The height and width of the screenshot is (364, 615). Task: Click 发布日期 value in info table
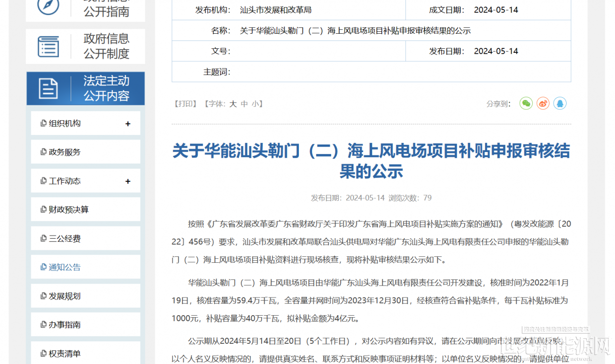pyautogui.click(x=496, y=51)
